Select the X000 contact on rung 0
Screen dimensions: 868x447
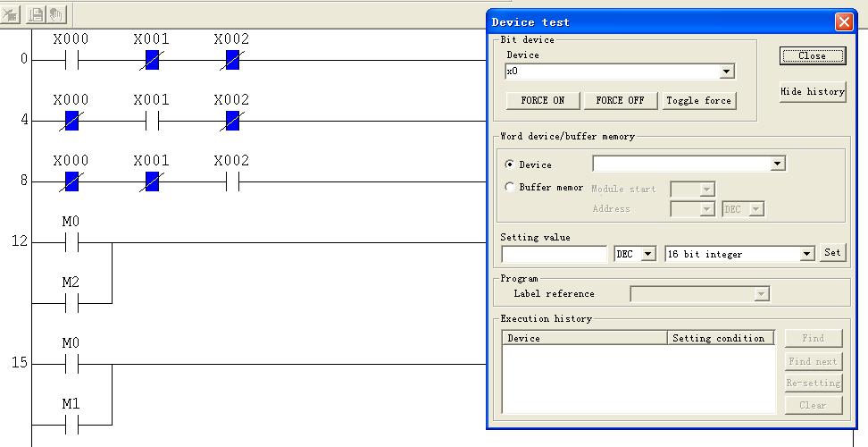tap(71, 60)
